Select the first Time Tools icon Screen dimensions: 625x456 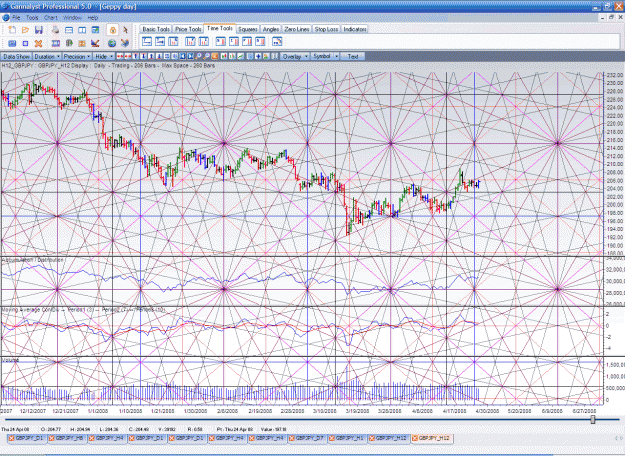[147, 41]
